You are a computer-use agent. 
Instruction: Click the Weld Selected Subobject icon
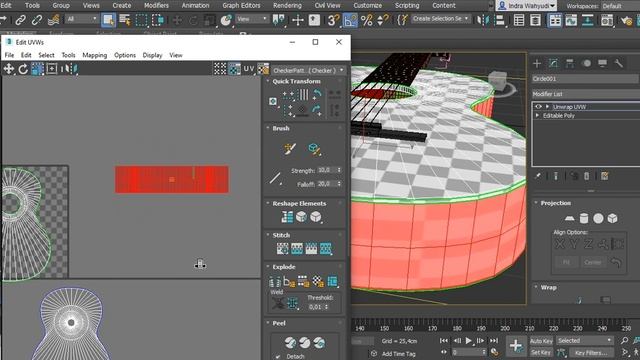pyautogui.click(x=292, y=303)
